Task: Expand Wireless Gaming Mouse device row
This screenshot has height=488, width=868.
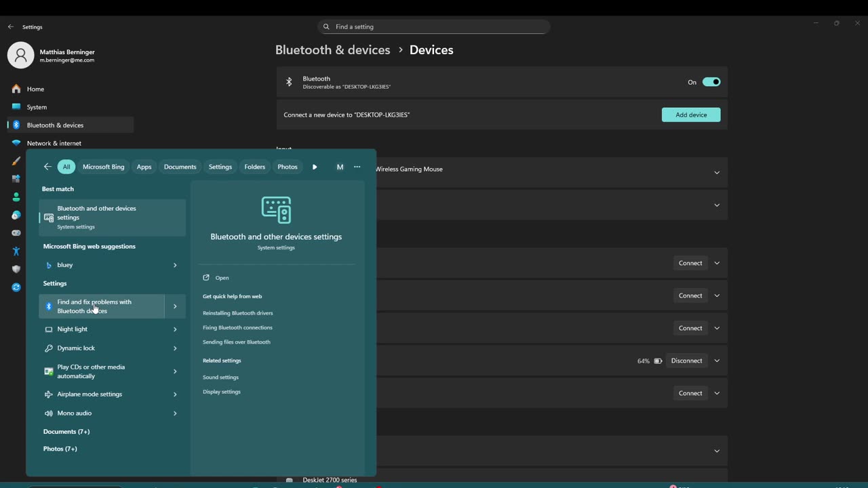Action: (x=717, y=173)
